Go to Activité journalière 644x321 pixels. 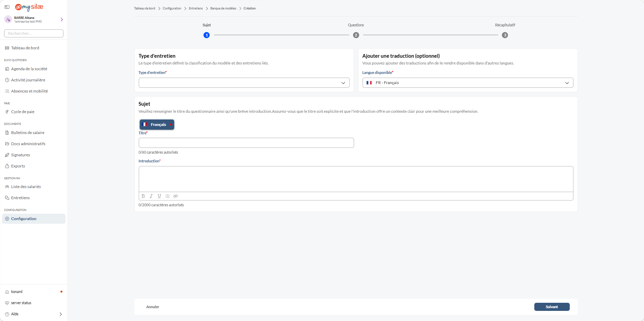click(x=28, y=80)
